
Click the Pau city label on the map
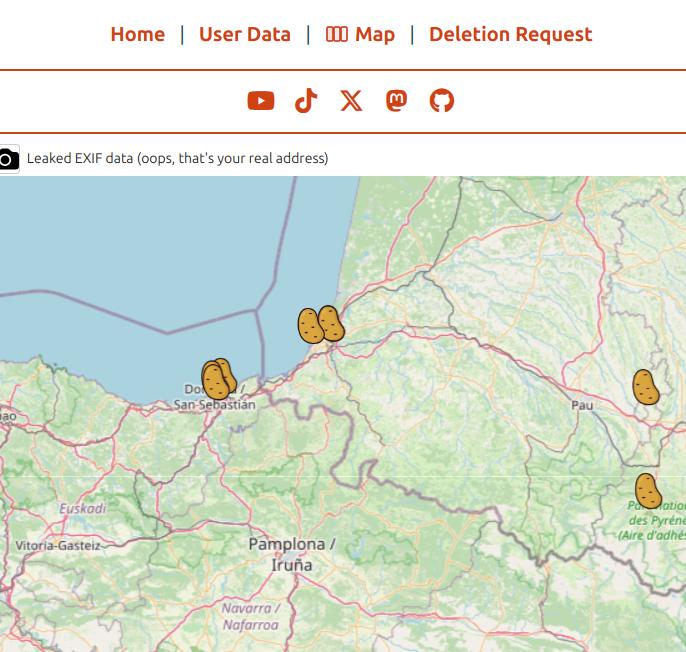coord(582,405)
